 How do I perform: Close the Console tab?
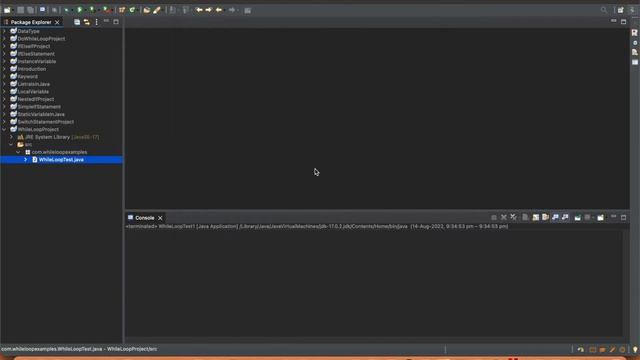[x=160, y=218]
